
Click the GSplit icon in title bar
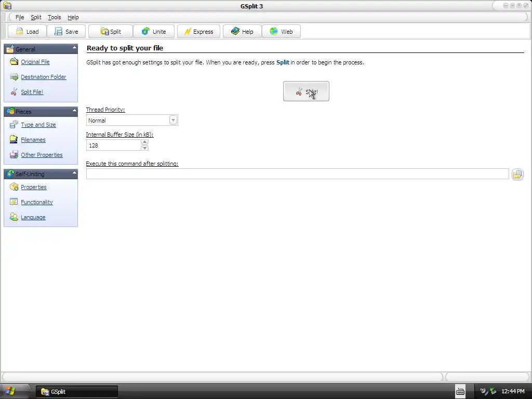coord(7,6)
